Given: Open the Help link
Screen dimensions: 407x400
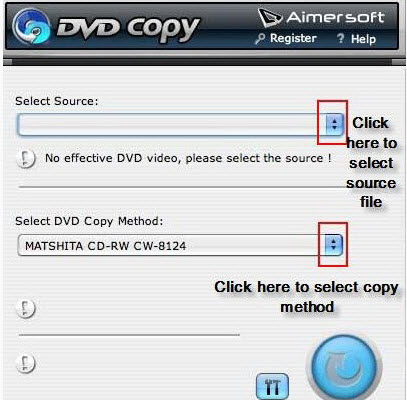Looking at the screenshot, I should [363, 39].
